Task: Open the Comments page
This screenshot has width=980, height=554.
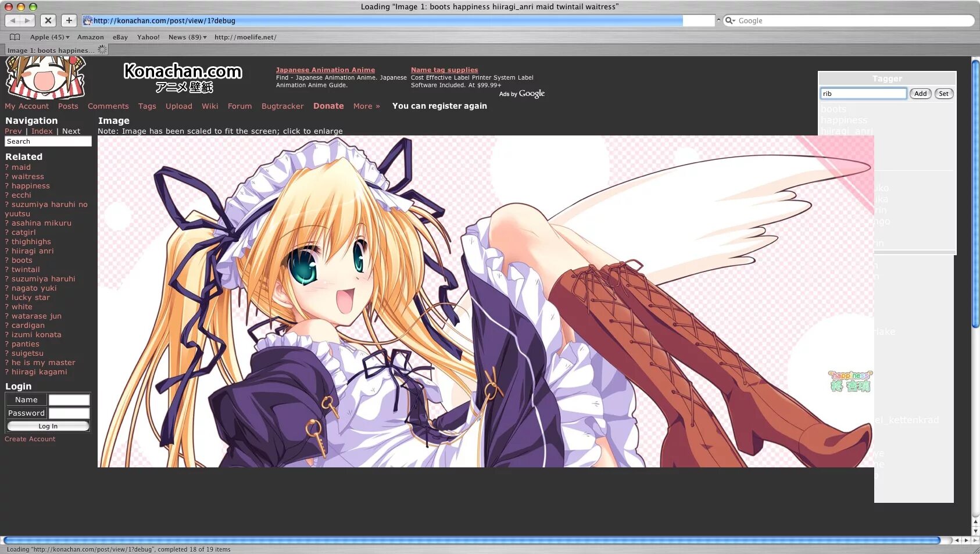Action: (108, 106)
